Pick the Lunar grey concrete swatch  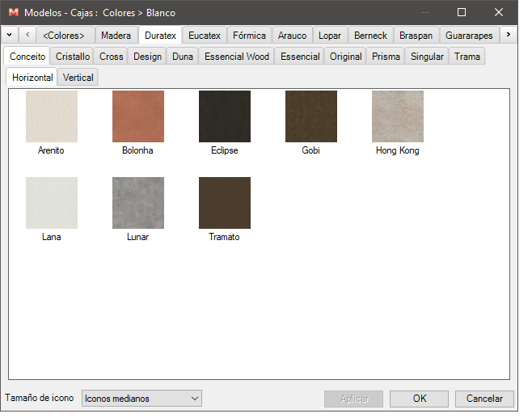138,203
